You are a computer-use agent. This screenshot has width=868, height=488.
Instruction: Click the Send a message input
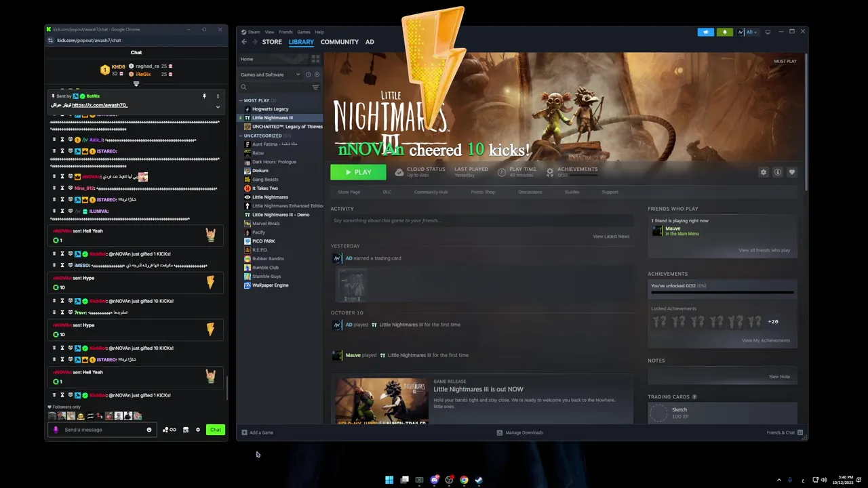pos(102,430)
